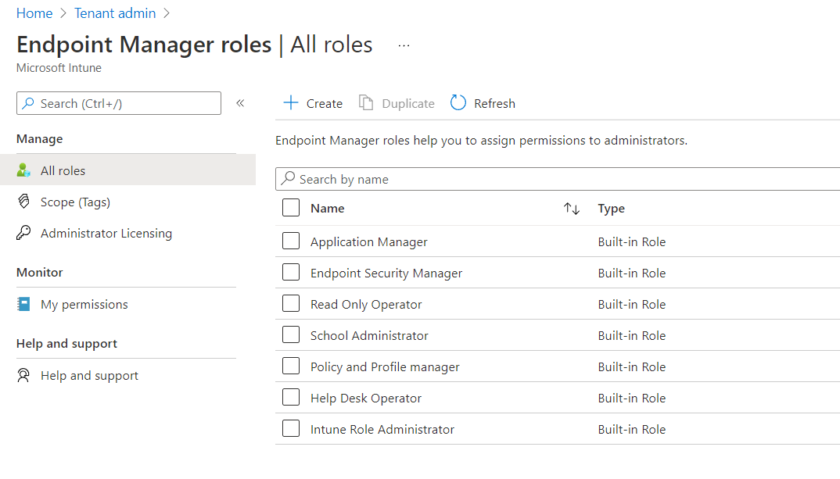The height and width of the screenshot is (479, 840).
Task: Click the My permissions book icon
Action: click(x=23, y=304)
